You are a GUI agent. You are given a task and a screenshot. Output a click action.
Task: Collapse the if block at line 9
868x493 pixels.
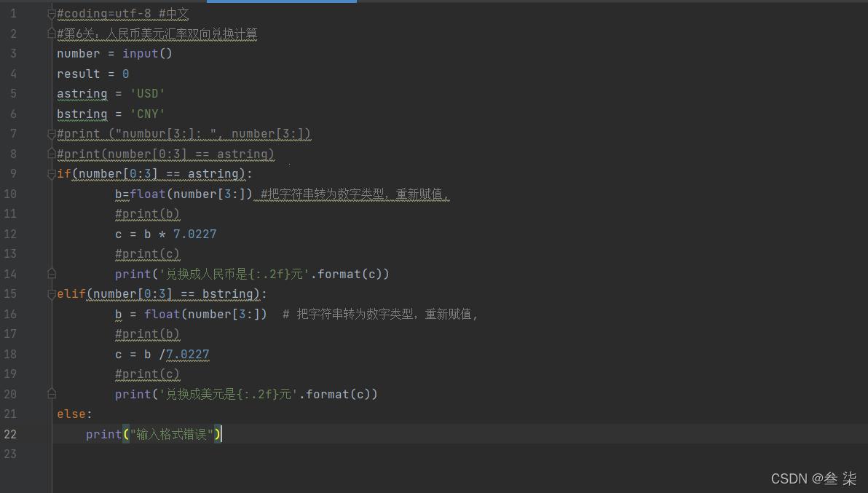pyautogui.click(x=52, y=174)
